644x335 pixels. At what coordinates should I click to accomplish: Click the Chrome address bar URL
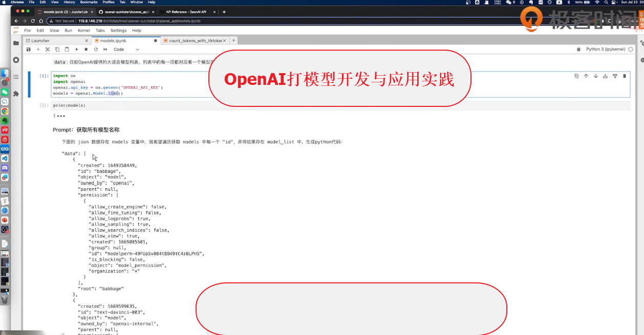click(139, 21)
